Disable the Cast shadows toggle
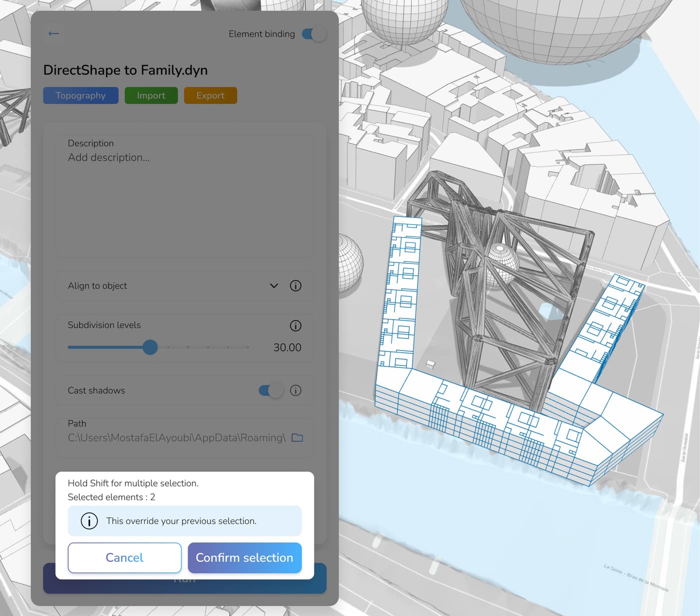Screen dimensions: 700x616 click(270, 390)
